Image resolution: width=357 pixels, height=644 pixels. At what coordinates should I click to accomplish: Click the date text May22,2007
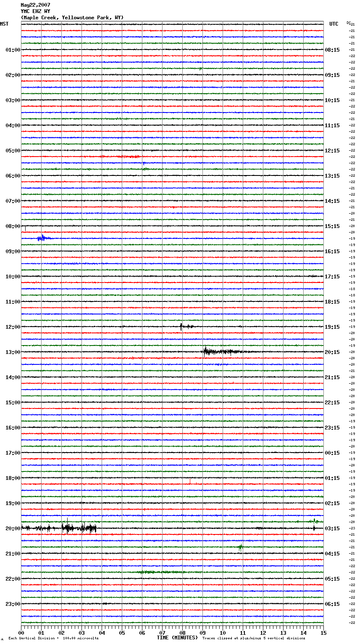pyautogui.click(x=36, y=5)
